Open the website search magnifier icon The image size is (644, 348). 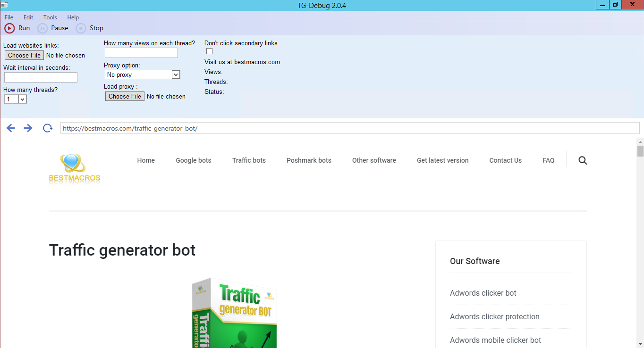tap(583, 160)
